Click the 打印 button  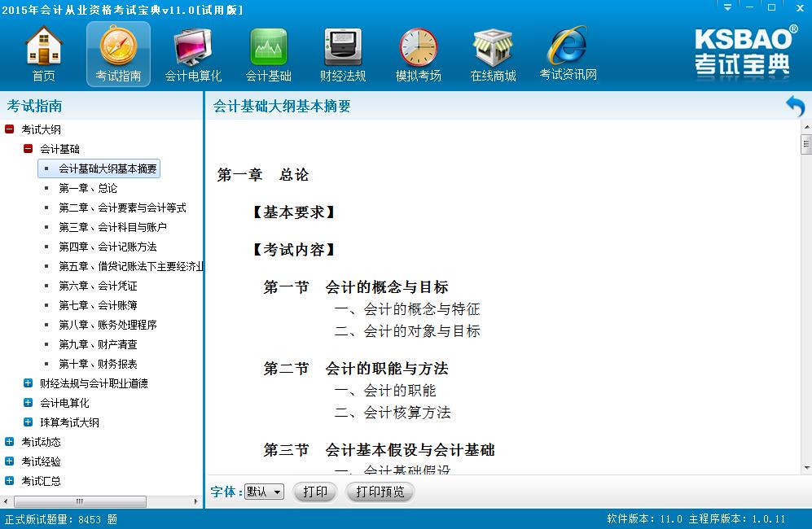tap(315, 492)
